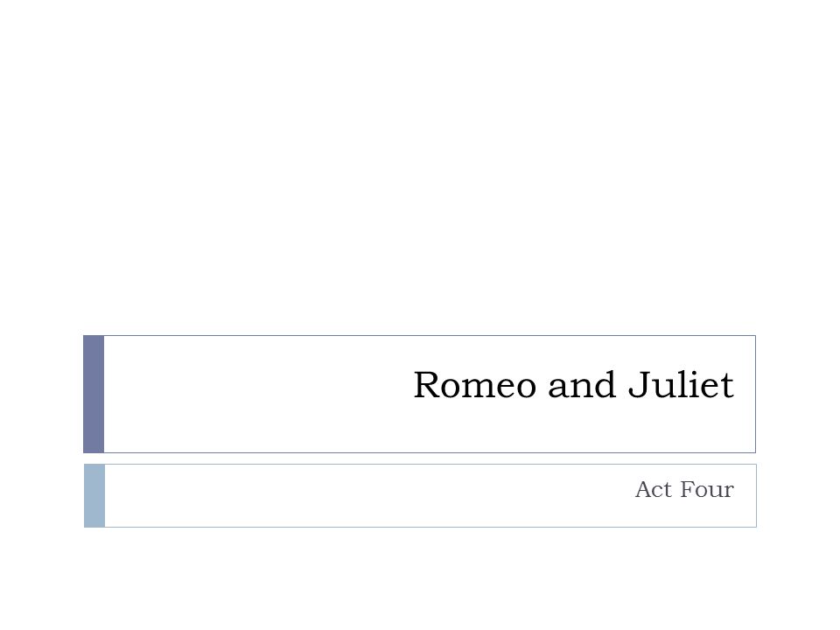Click the light blue accent bar beside subtitle
The height and width of the screenshot is (630, 840).
[x=94, y=495]
